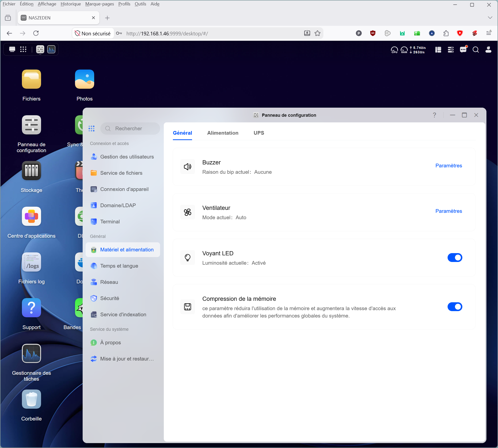Open the uBlock Origin extension icon
Image resolution: width=498 pixels, height=448 pixels.
[x=373, y=33]
